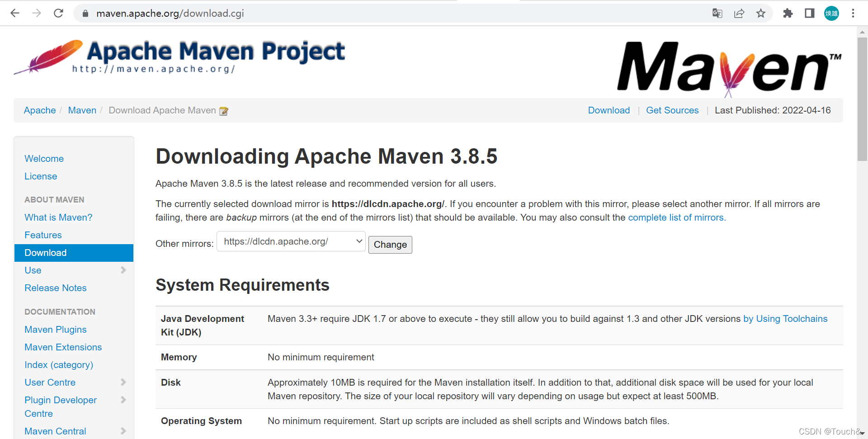This screenshot has width=868, height=439.
Task: Click the vertical scrollbar thumb
Action: click(x=862, y=99)
